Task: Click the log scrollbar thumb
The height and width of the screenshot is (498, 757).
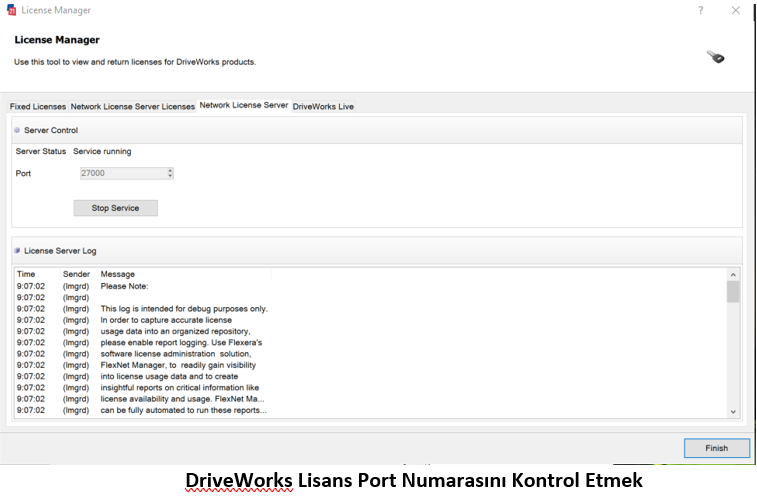Action: coord(733,291)
